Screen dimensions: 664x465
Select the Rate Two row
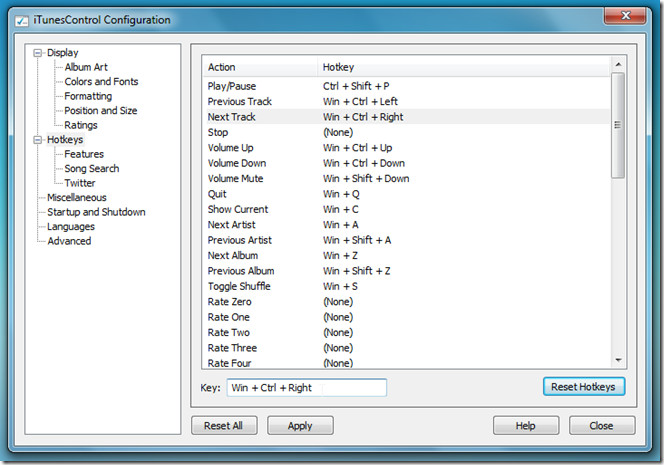click(x=406, y=332)
